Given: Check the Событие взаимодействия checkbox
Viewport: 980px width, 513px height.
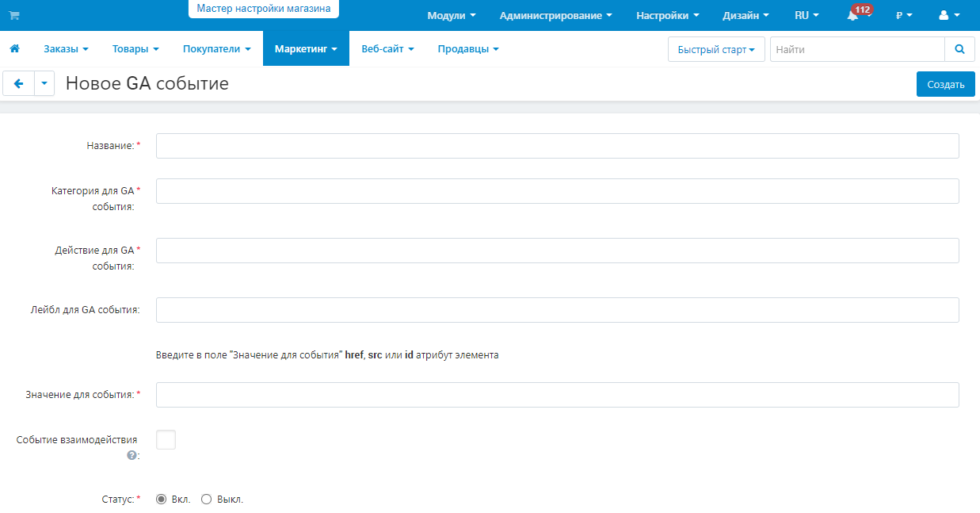Looking at the screenshot, I should click(166, 439).
